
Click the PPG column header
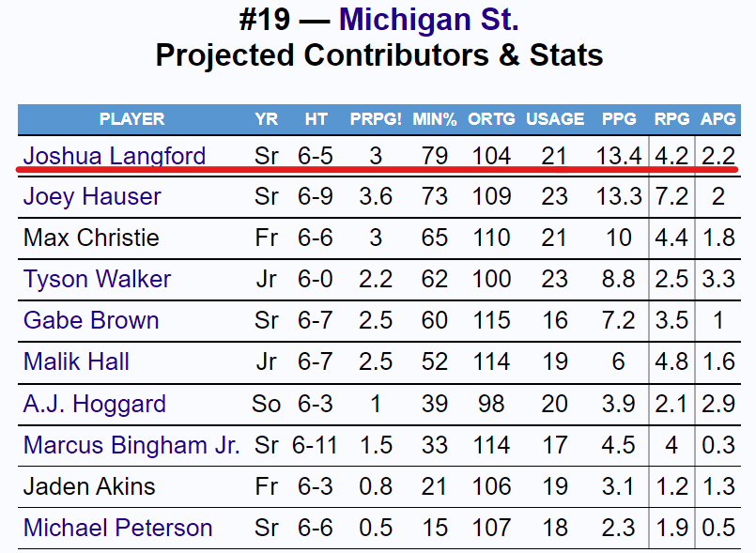point(619,119)
